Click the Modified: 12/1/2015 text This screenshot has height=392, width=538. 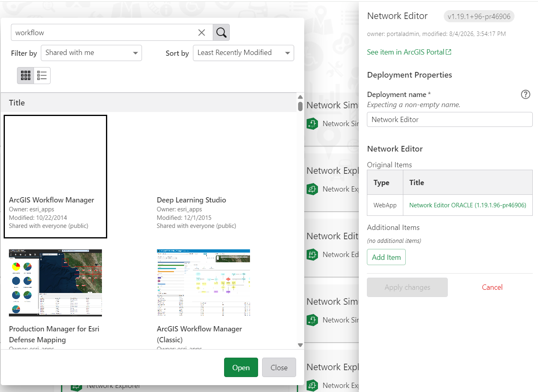tap(184, 217)
